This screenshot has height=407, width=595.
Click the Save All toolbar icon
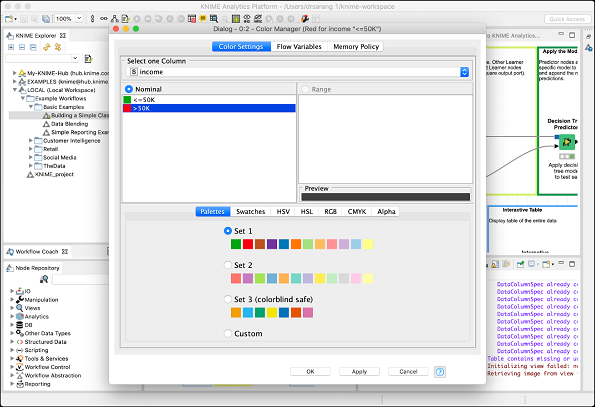click(46, 19)
